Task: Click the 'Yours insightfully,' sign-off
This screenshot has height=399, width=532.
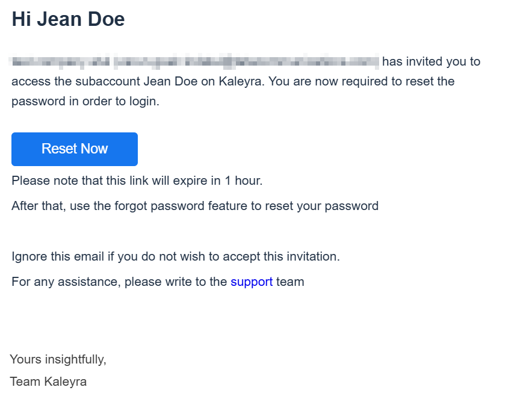Action: pyautogui.click(x=58, y=360)
